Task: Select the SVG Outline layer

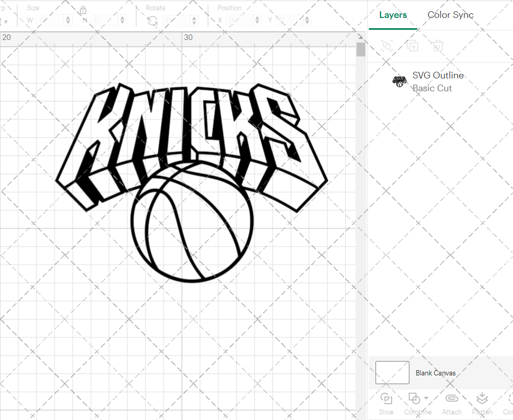Action: (438, 75)
